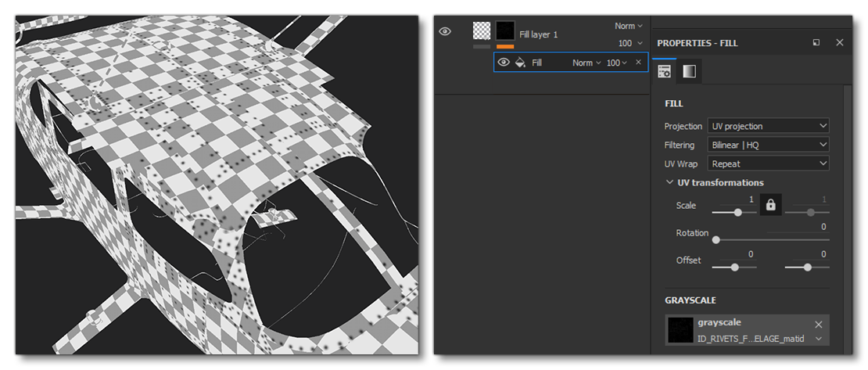Viewport: 868px width, 370px height.
Task: Open the Fill effect opacity 100 dropdown
Action: click(x=618, y=63)
